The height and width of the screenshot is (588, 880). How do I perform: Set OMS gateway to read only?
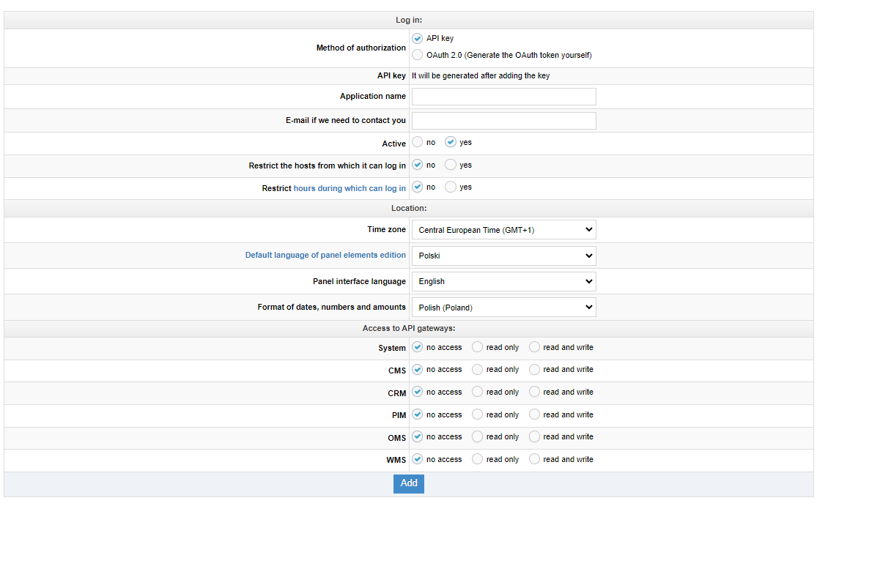click(478, 436)
